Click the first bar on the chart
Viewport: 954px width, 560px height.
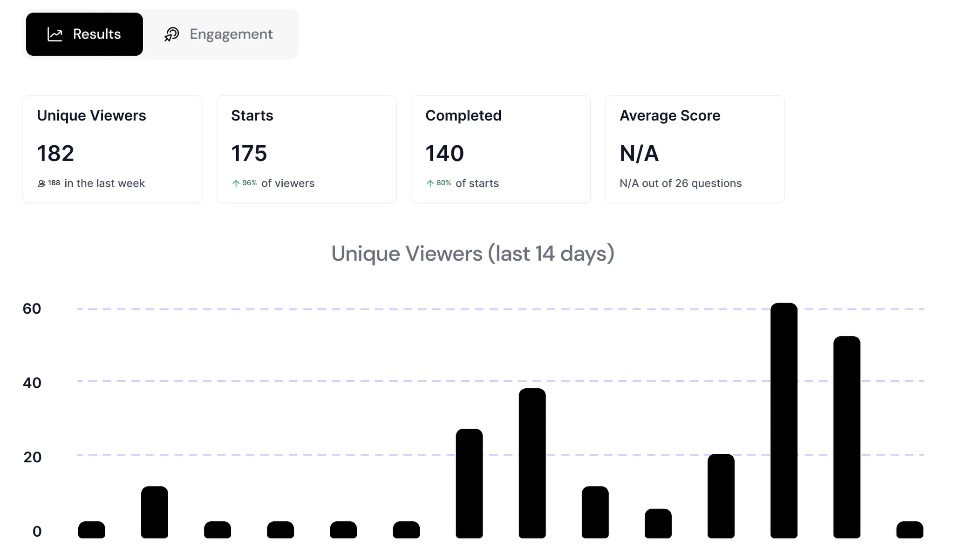pos(92,530)
